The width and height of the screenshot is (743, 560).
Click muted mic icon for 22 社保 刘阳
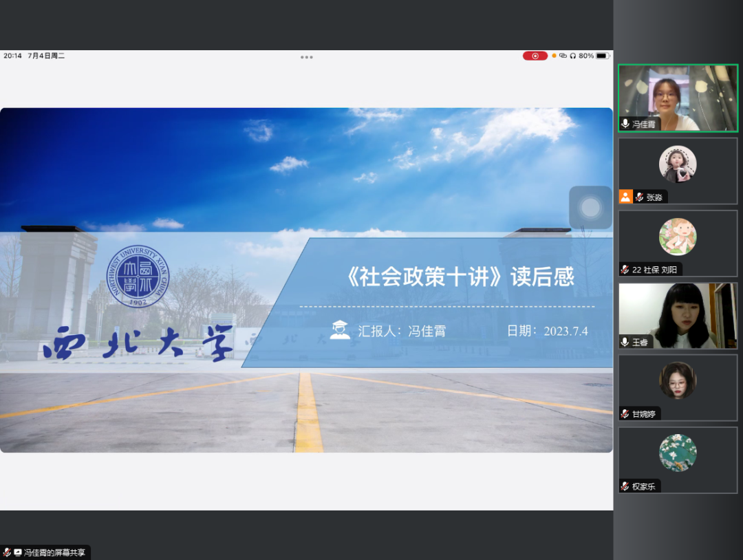point(625,270)
